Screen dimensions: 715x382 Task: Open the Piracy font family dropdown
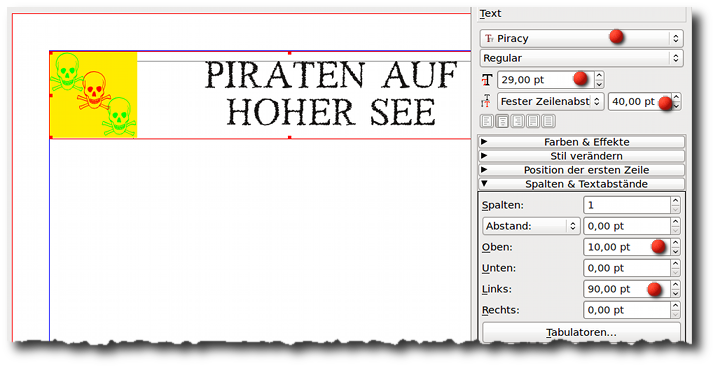click(581, 38)
